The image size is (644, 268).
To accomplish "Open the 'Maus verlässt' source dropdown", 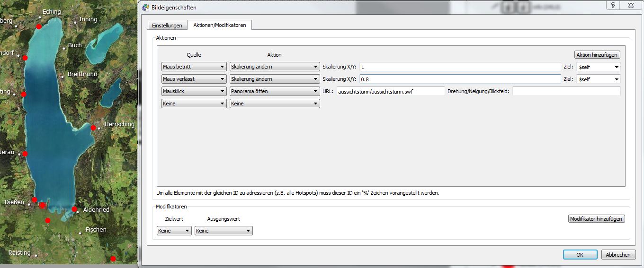I will tap(194, 79).
